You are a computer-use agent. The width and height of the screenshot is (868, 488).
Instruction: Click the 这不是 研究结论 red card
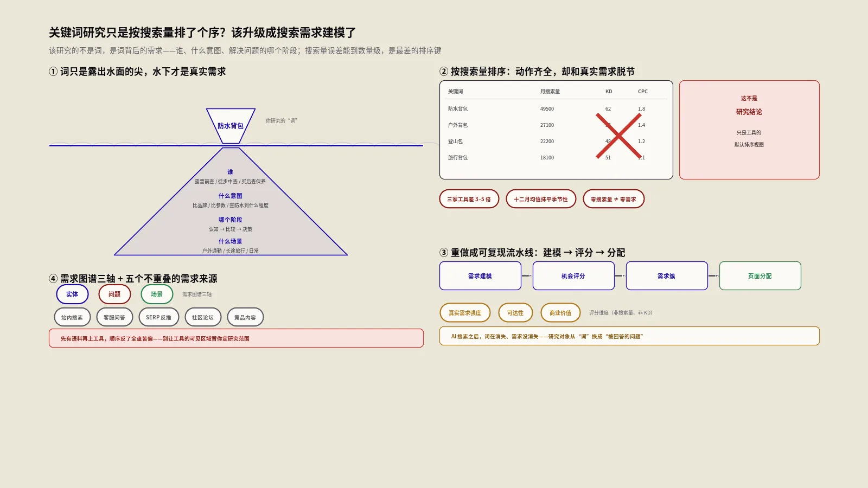[x=749, y=130]
